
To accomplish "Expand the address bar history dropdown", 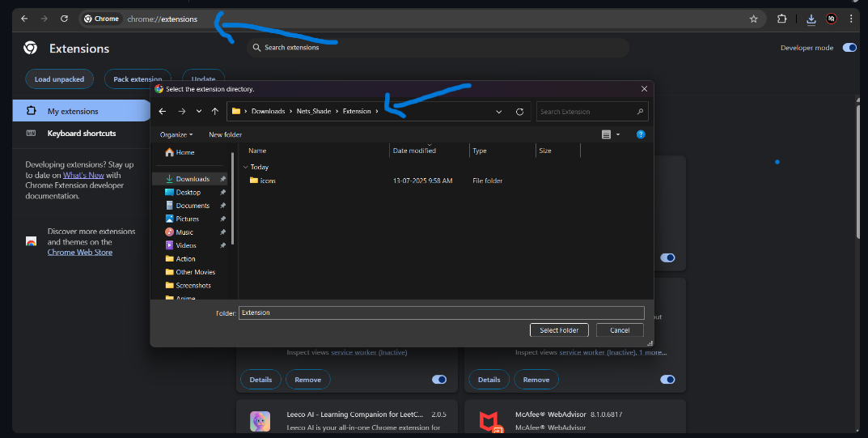I will click(x=499, y=111).
